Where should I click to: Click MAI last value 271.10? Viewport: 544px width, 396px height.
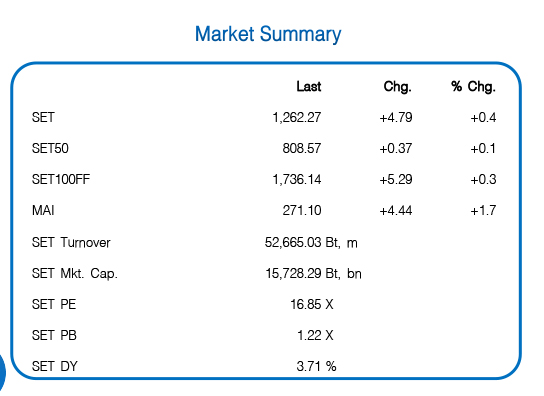pyautogui.click(x=302, y=210)
